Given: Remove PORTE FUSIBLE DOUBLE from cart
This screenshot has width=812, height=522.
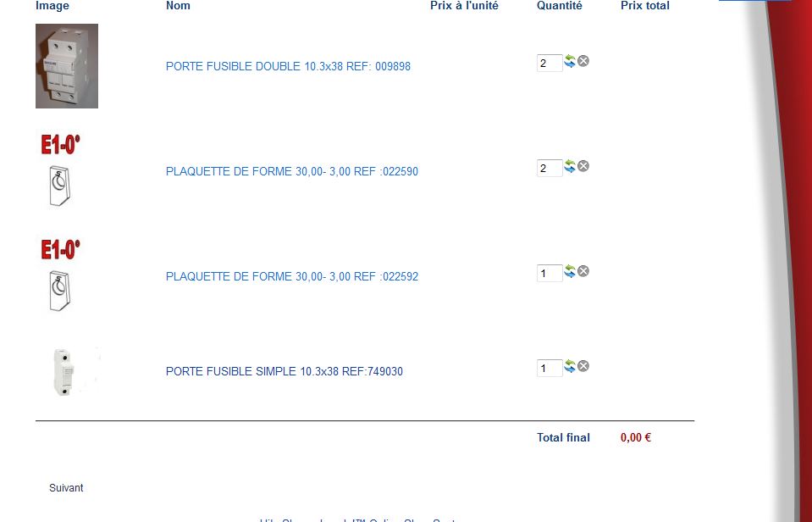Looking at the screenshot, I should click(x=583, y=61).
